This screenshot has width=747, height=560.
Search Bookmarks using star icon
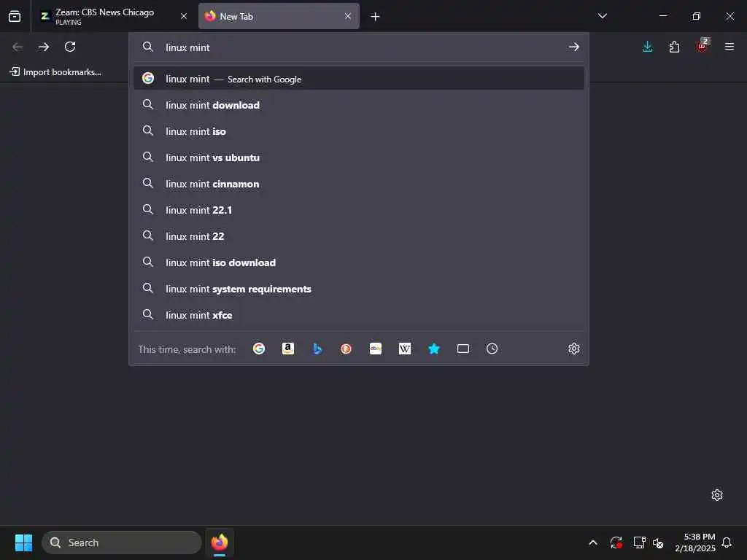[x=433, y=349]
